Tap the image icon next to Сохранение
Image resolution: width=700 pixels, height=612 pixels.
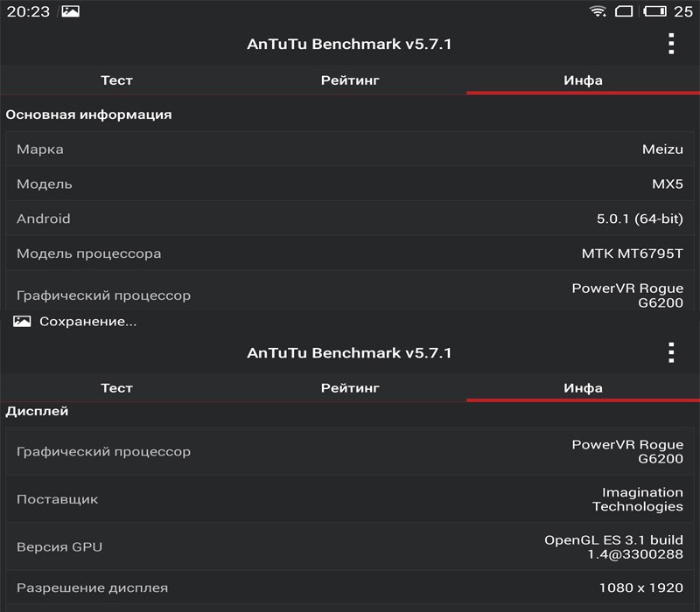pos(22,321)
